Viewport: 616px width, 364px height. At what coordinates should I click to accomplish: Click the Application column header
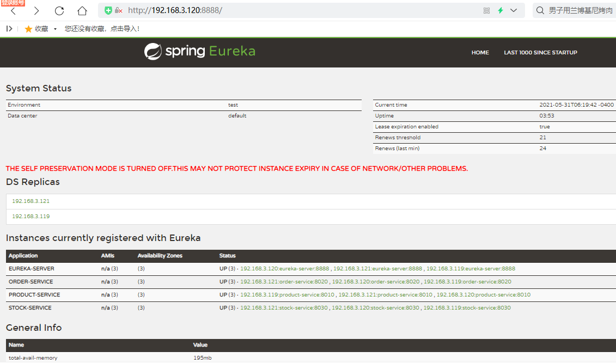coord(23,256)
